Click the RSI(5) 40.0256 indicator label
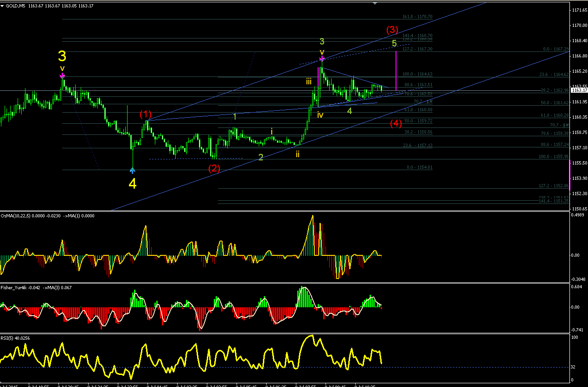Image resolution: width=588 pixels, height=387 pixels. (x=15, y=338)
